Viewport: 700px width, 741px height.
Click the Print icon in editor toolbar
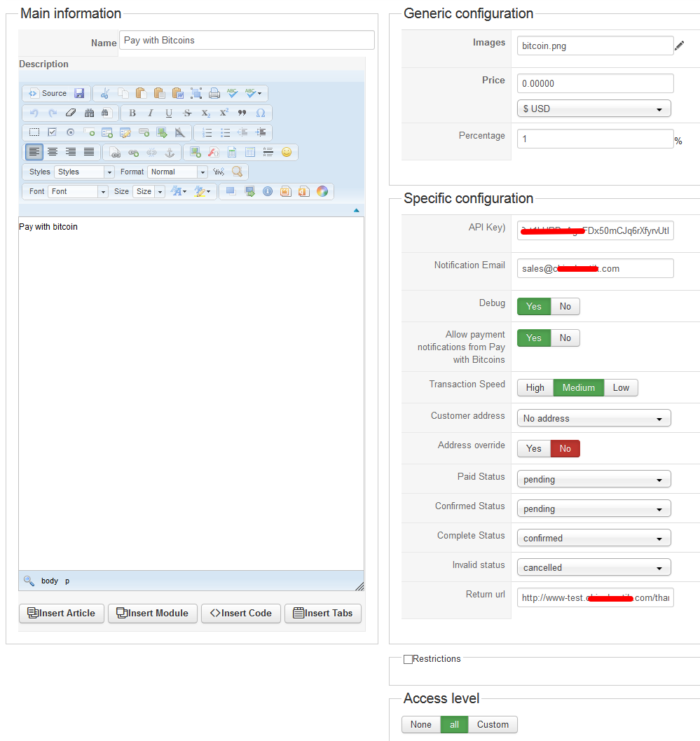[214, 94]
